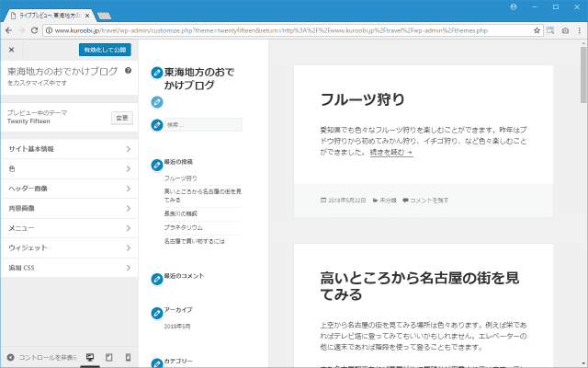The width and height of the screenshot is (588, 368).
Task: Open the メニュー customizer panel
Action: tap(69, 227)
